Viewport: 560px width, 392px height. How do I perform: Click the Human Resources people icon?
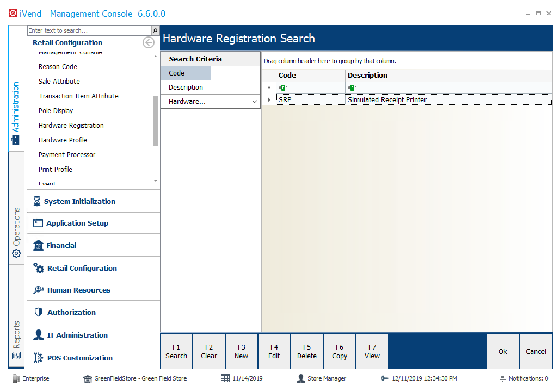point(39,290)
